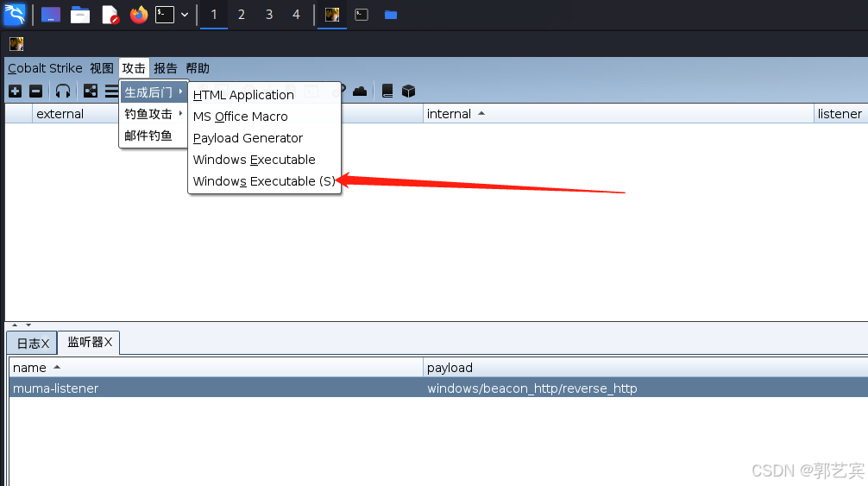This screenshot has height=486, width=868.
Task: Sort by internal column header
Action: click(618, 113)
